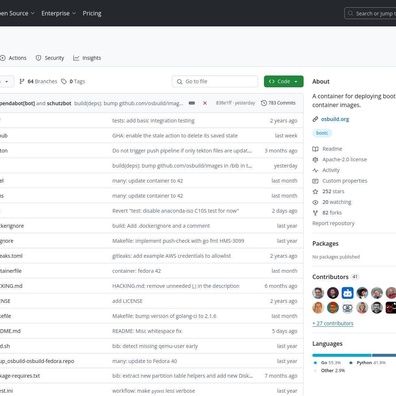
Task: View the 64 Branches list
Action: click(x=38, y=81)
